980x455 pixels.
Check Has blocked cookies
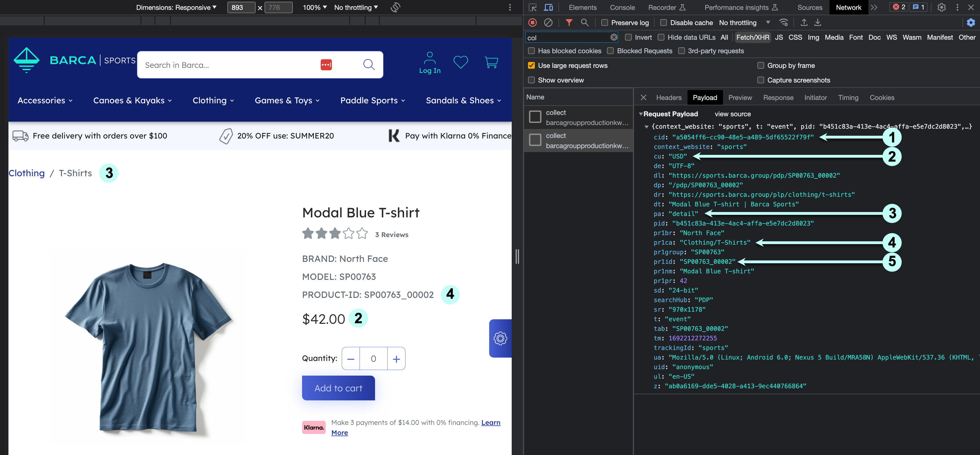[531, 51]
